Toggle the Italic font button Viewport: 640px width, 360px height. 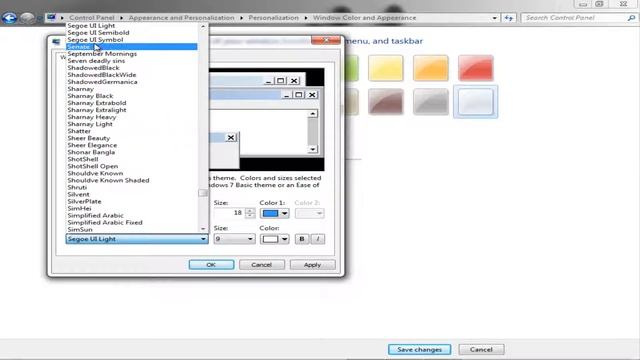tap(318, 239)
